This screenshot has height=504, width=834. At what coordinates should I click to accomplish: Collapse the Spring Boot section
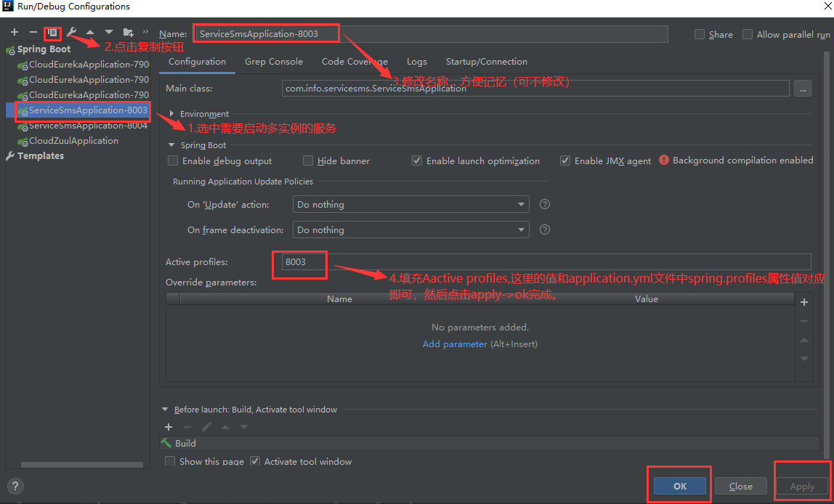171,145
